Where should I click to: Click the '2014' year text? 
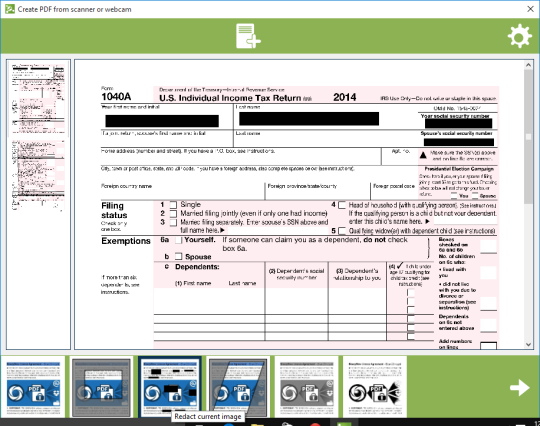point(344,97)
